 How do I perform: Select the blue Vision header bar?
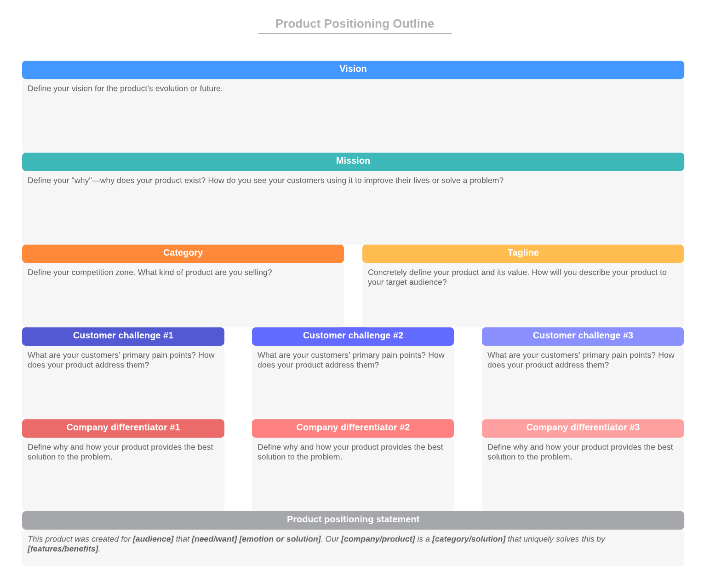point(353,69)
